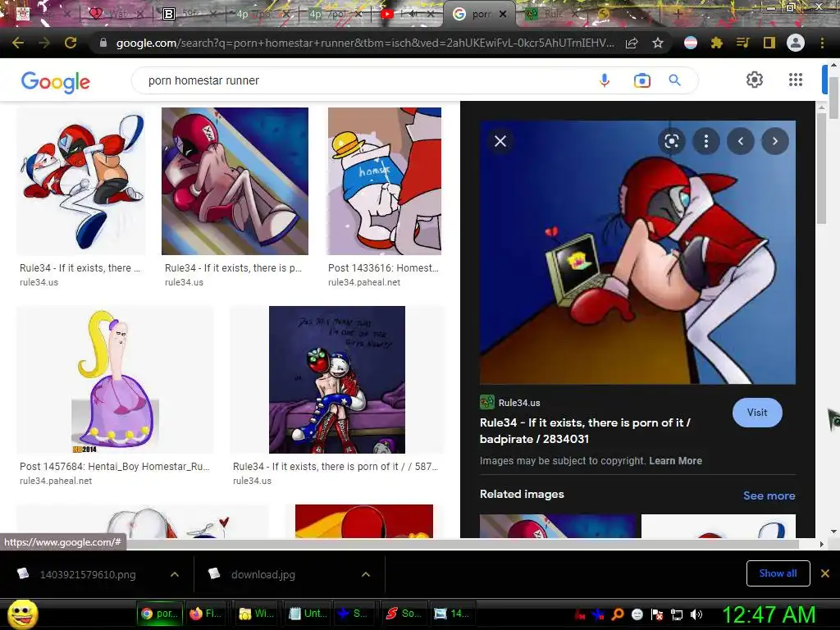This screenshot has height=630, width=840.
Task: Click the Google logo
Action: click(56, 82)
